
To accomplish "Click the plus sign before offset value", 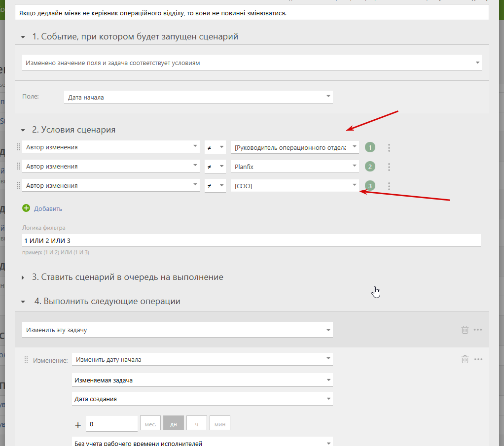I will (x=78, y=425).
